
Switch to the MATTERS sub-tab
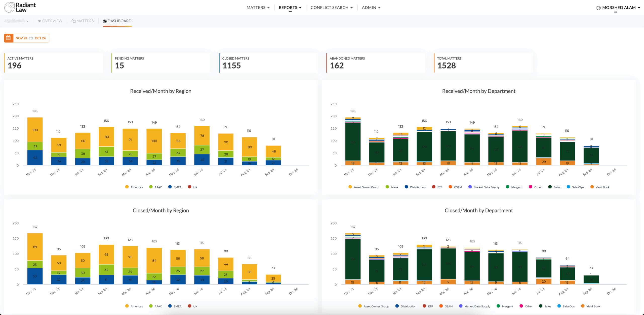click(x=83, y=21)
